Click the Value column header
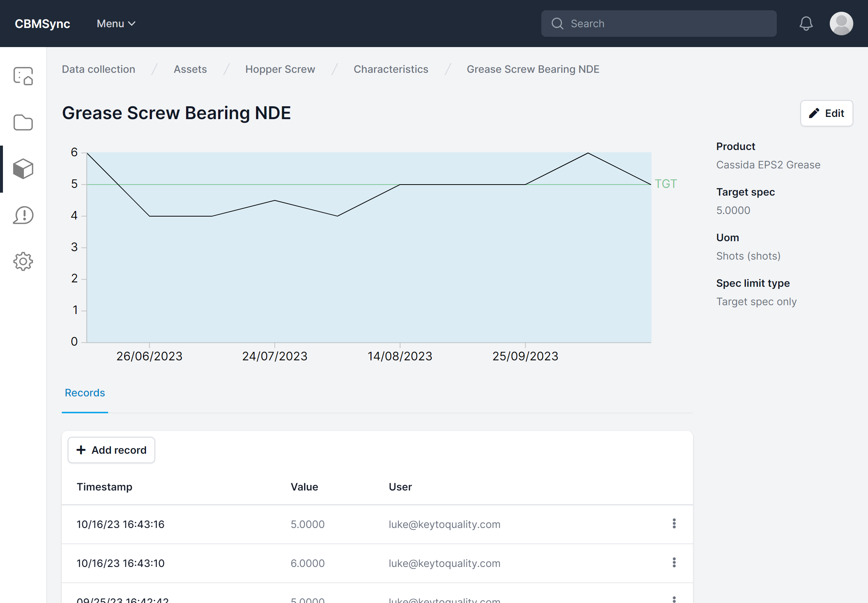This screenshot has width=868, height=603. click(x=304, y=487)
